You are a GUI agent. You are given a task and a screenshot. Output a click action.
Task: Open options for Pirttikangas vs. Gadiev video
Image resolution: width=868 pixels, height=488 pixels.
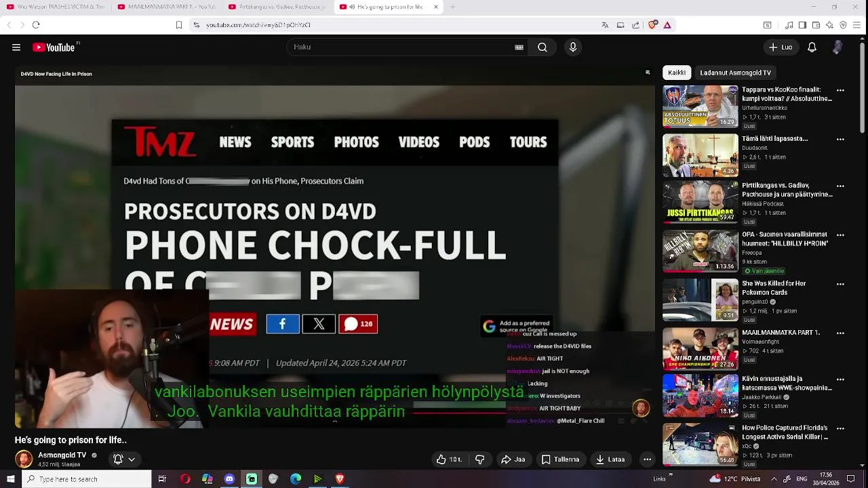tap(840, 186)
